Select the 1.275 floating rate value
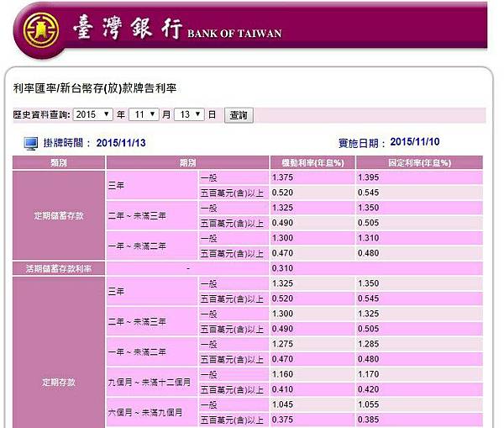This screenshot has width=504, height=428. click(x=282, y=344)
